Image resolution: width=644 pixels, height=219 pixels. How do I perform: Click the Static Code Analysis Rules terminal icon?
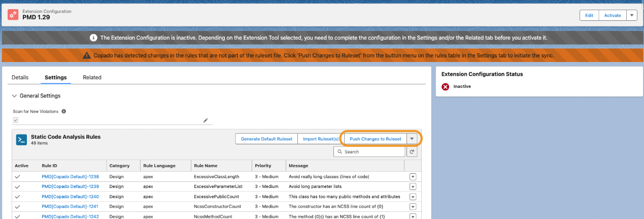tap(21, 140)
